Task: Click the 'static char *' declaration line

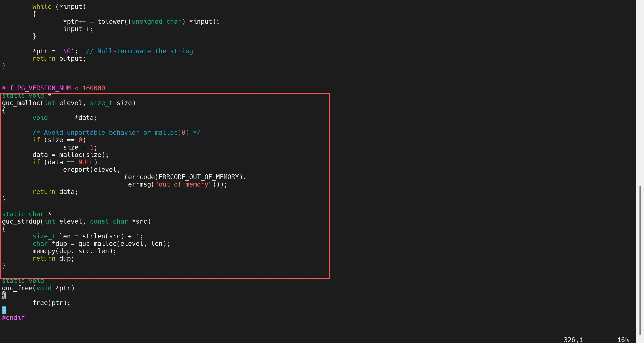Action: (27, 214)
